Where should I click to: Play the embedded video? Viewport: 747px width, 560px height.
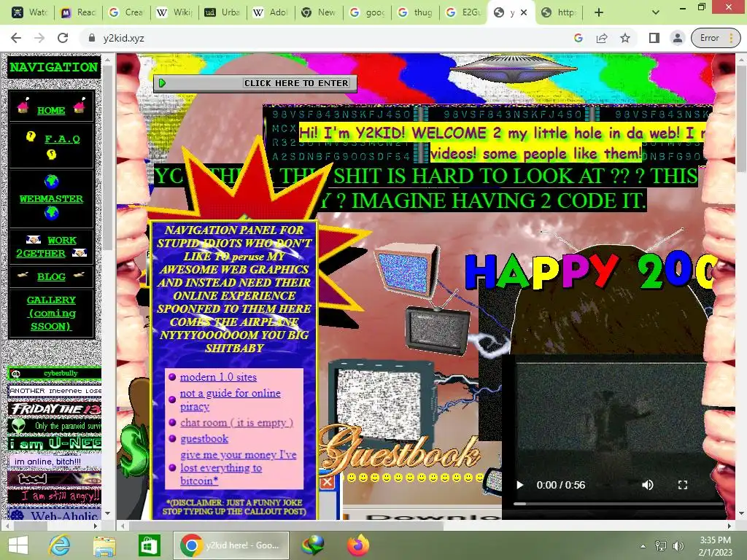[519, 485]
